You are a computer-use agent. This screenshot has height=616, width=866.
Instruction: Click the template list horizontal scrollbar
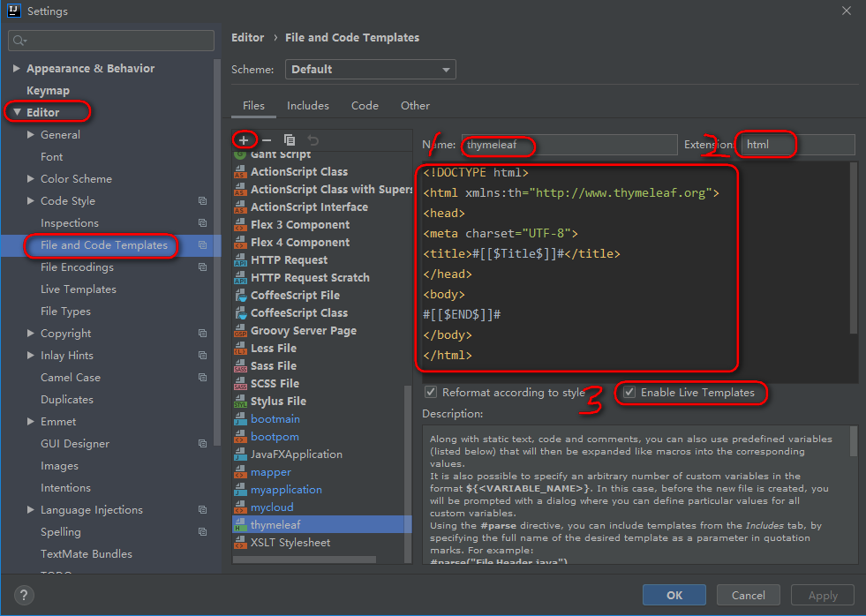(305, 560)
